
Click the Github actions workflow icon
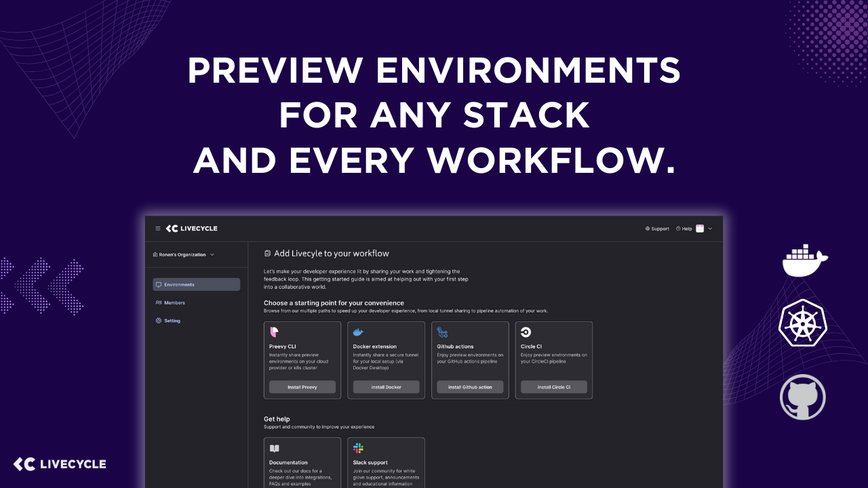(442, 332)
